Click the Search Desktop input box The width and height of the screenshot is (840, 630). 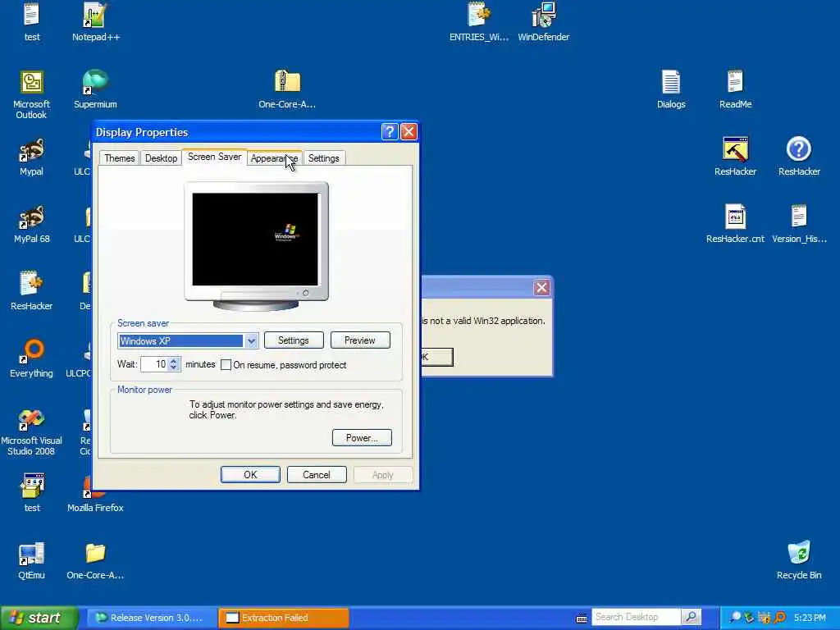click(x=637, y=618)
